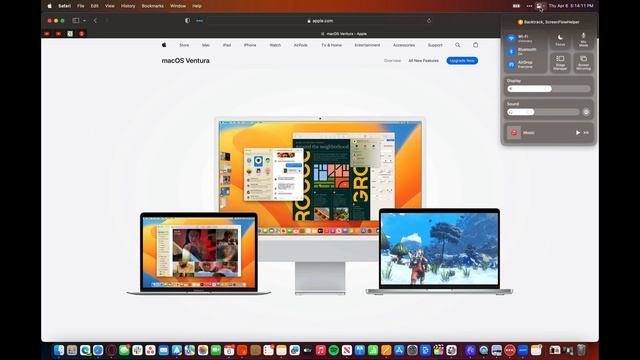Image resolution: width=640 pixels, height=360 pixels.
Task: Toggle Wi-Fi in Control Center
Action: [511, 38]
